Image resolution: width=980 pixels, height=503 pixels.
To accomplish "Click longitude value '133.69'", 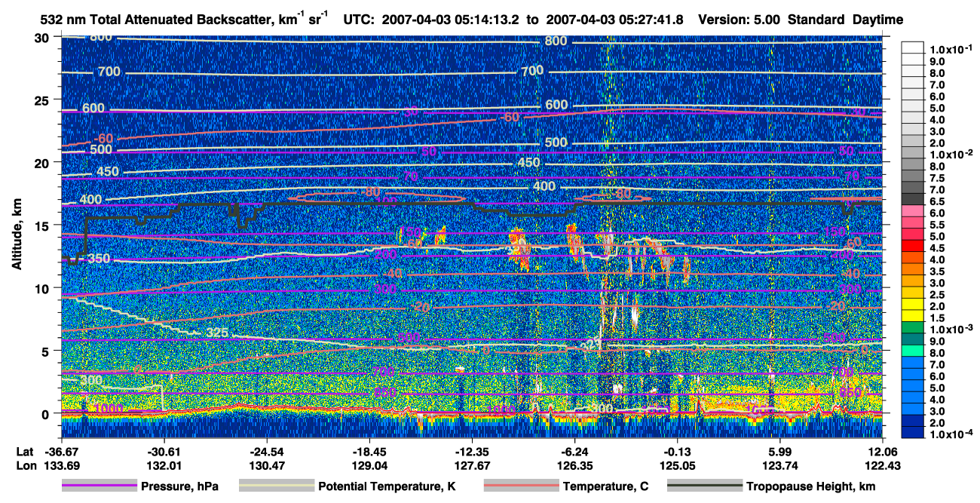I will (x=60, y=465).
